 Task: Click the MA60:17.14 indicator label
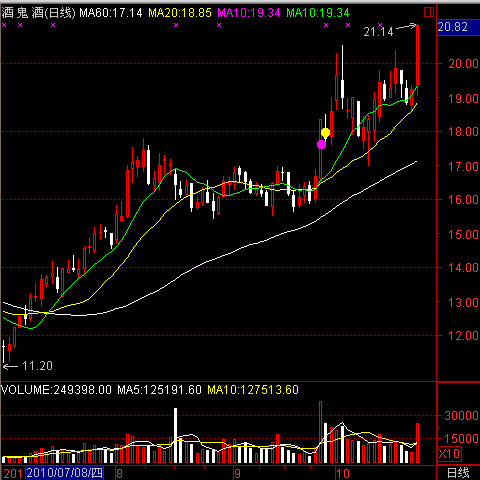click(110, 13)
